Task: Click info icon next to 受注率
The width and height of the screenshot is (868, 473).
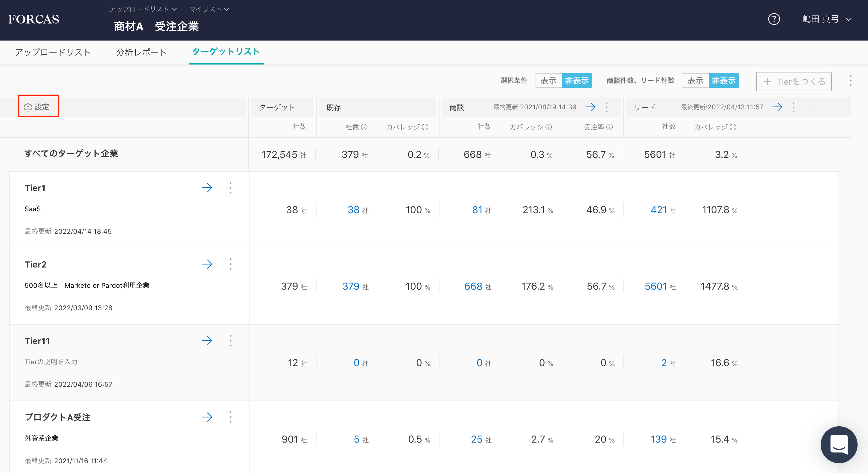Action: (610, 127)
